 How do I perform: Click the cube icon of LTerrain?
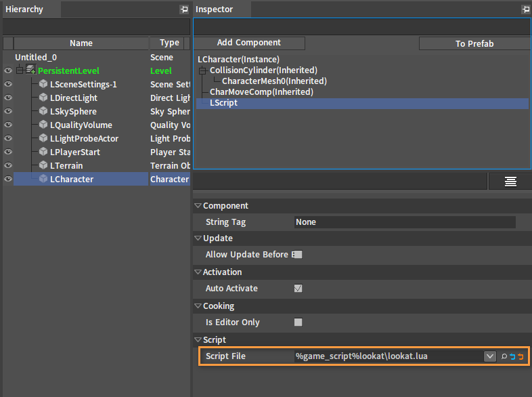[x=43, y=165]
